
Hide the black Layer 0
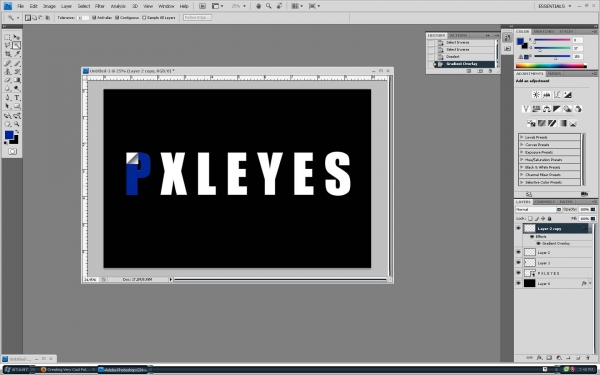(518, 284)
